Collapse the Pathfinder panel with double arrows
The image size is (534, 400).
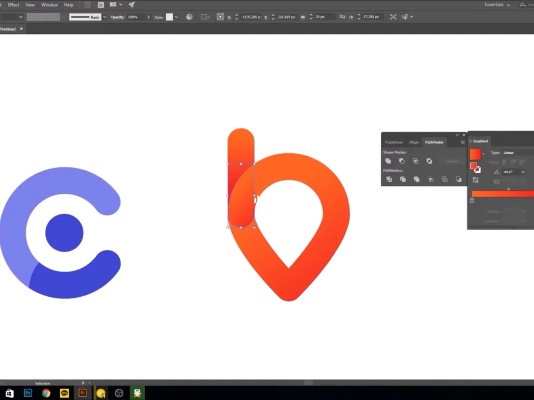click(x=457, y=135)
